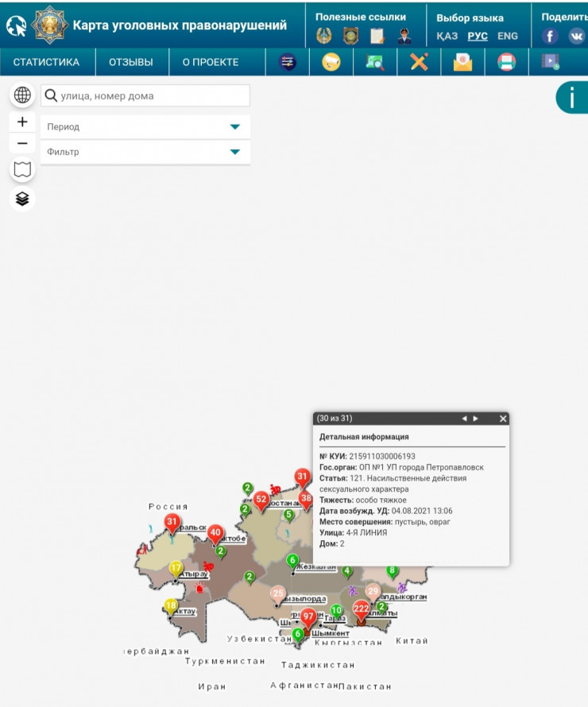
Task: Click the layers stack icon
Action: pos(22,199)
